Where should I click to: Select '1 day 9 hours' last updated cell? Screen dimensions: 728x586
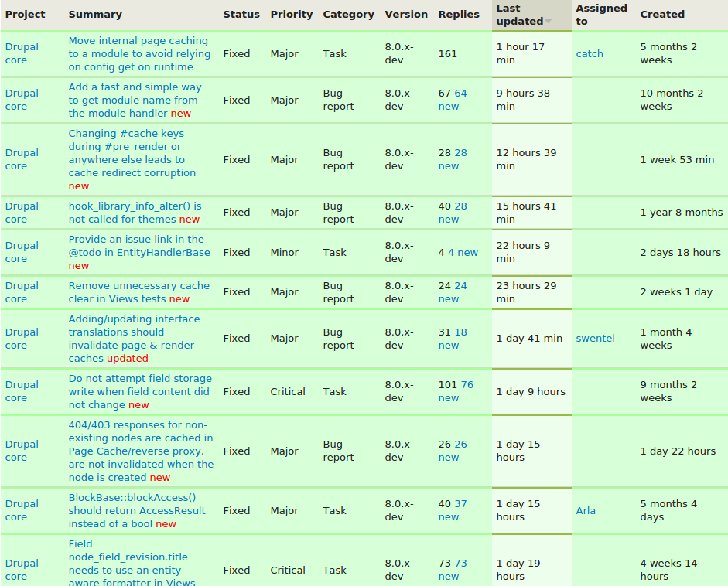click(x=531, y=392)
